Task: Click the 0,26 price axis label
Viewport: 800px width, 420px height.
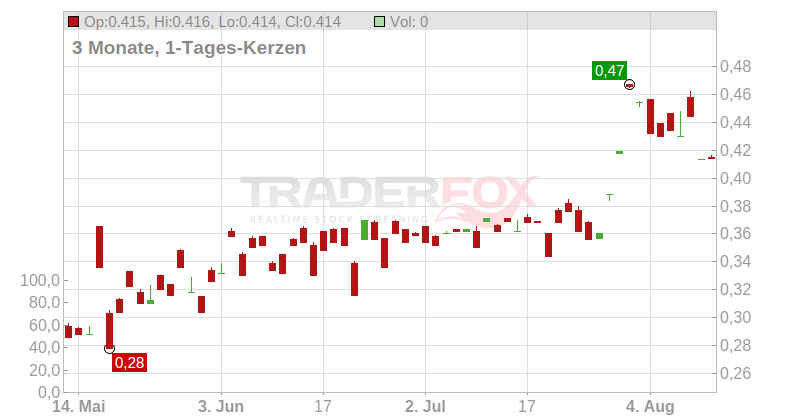Action: [735, 373]
